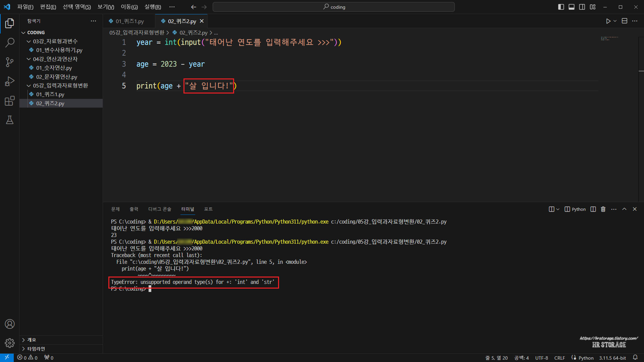The image size is (644, 362).
Task: Collapse the 03강_자료형과변수 folder
Action: point(55,41)
